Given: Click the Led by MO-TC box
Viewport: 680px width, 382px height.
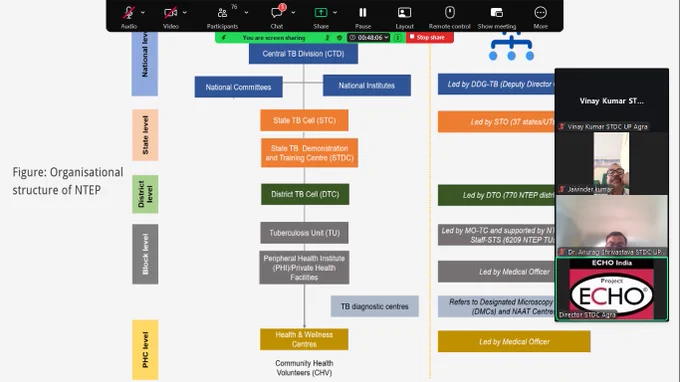Looking at the screenshot, I should (x=496, y=235).
